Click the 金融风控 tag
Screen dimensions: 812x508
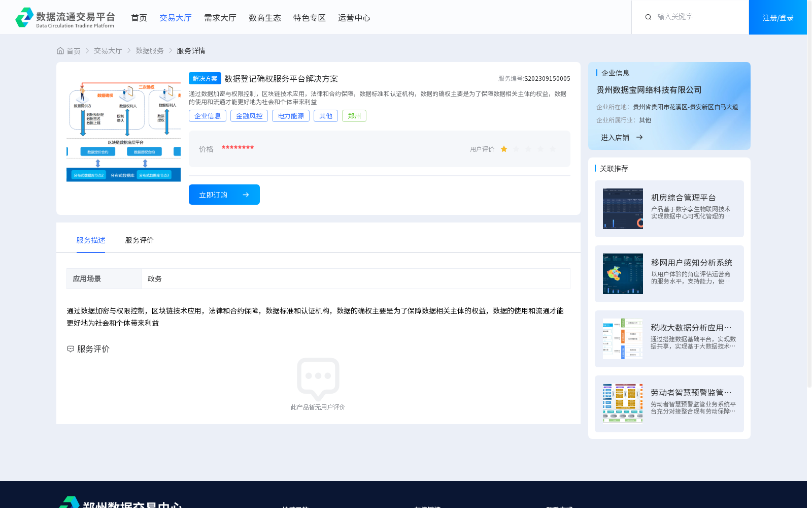(x=249, y=116)
